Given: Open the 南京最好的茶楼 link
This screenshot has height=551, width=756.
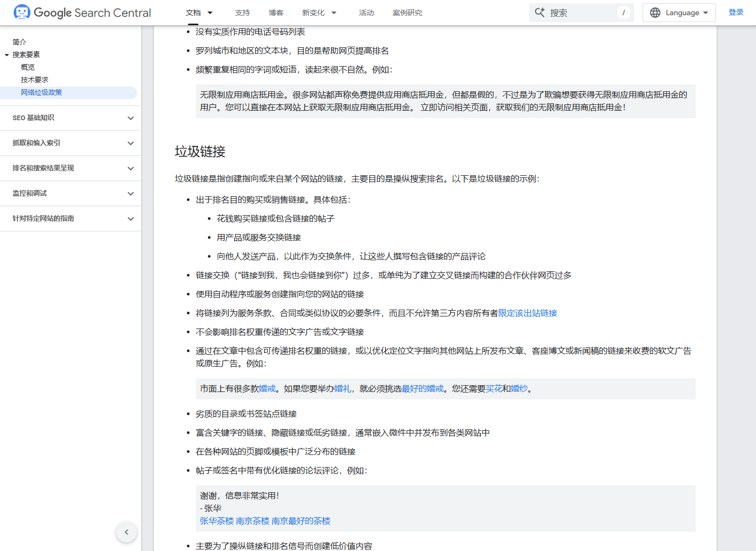Looking at the screenshot, I should pos(301,521).
